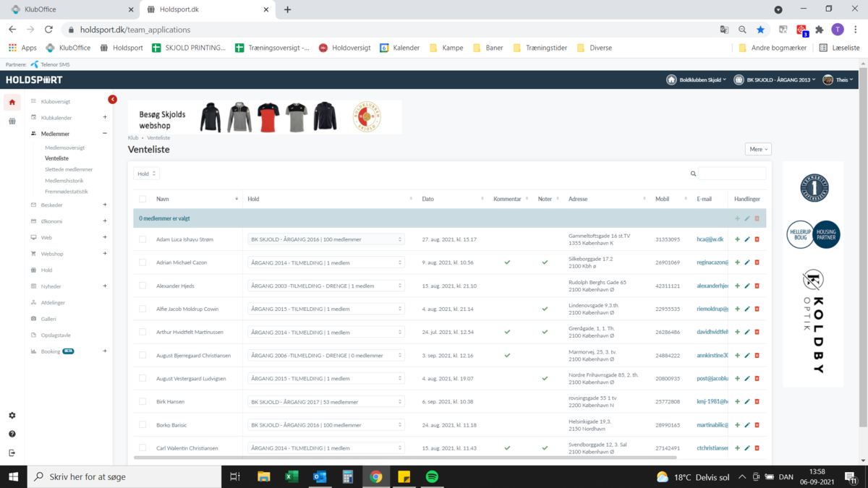The height and width of the screenshot is (488, 868).
Task: Delete Alexander Hjeds with trash icon
Action: [757, 286]
